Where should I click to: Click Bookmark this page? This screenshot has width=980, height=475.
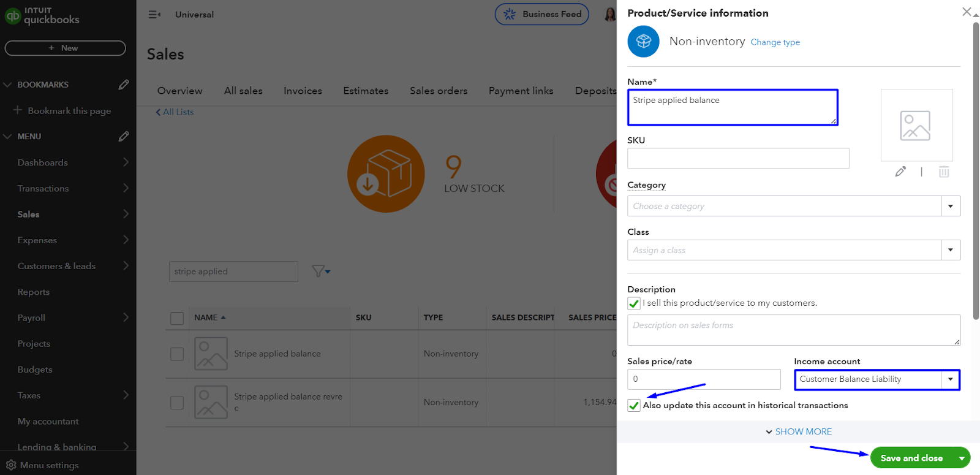tap(69, 111)
